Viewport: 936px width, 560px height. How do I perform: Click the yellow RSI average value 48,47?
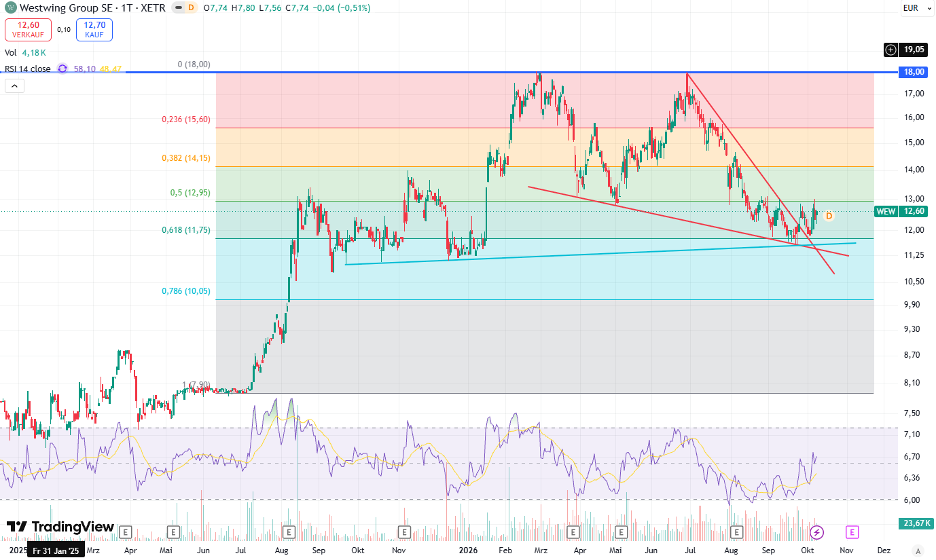point(110,69)
